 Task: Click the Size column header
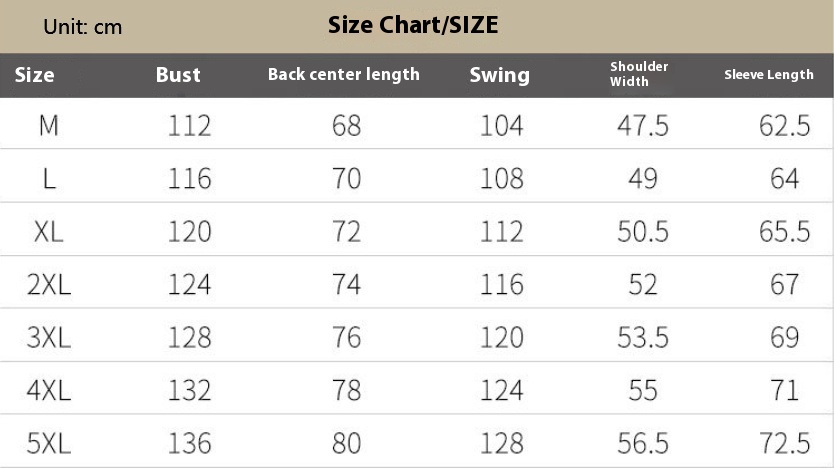coord(35,75)
